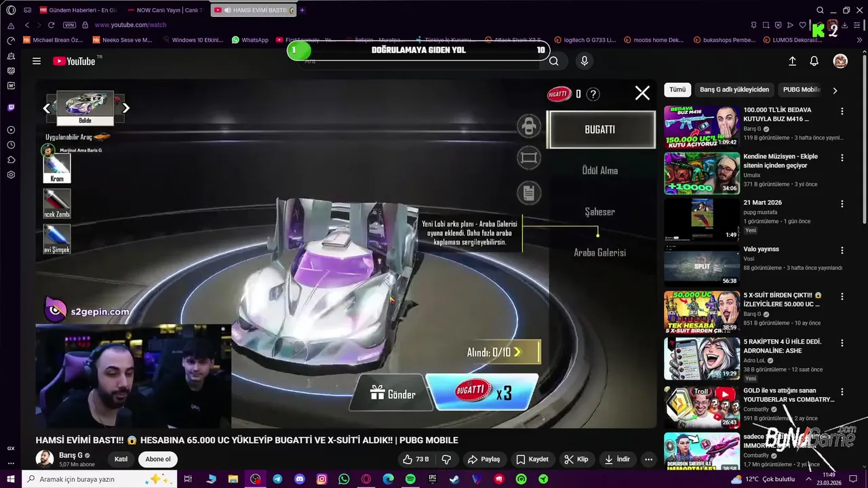Open Twitch in the Opera sidebar
The image size is (868, 488).
point(11,107)
